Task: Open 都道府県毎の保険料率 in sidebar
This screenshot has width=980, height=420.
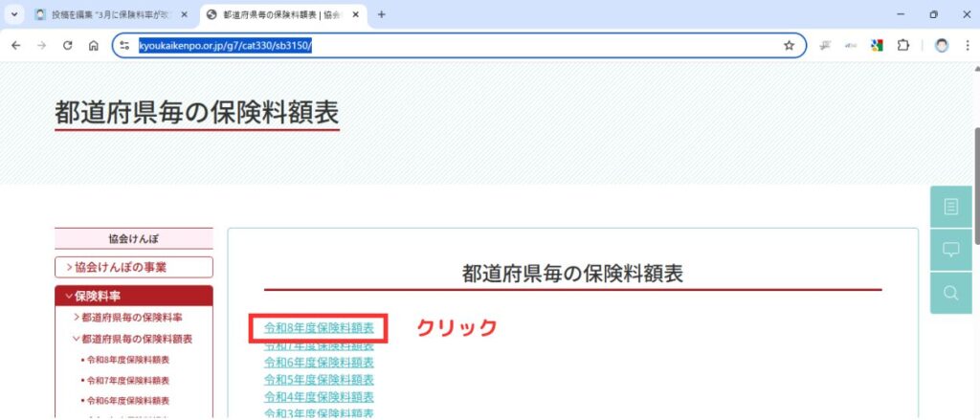Action: point(128,318)
